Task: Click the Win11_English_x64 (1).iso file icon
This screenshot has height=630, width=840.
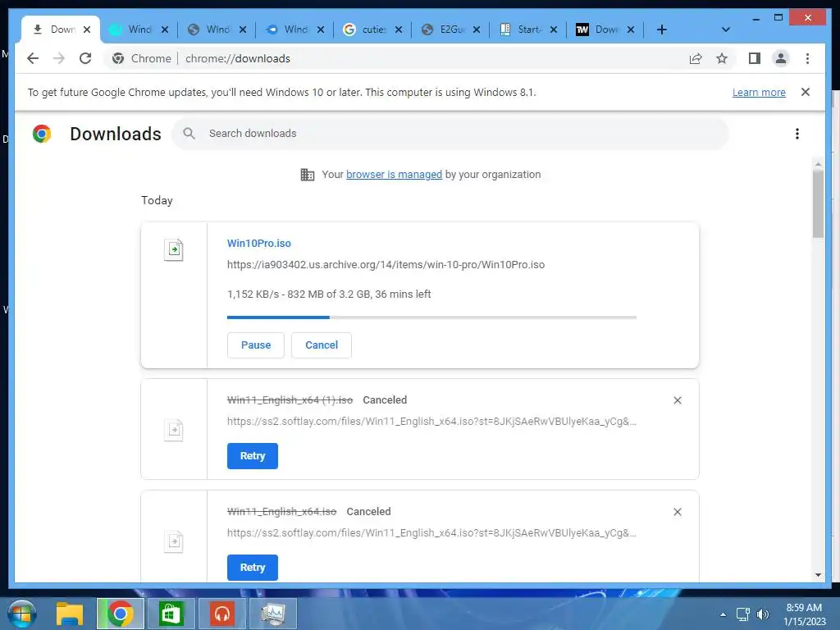Action: pyautogui.click(x=174, y=430)
